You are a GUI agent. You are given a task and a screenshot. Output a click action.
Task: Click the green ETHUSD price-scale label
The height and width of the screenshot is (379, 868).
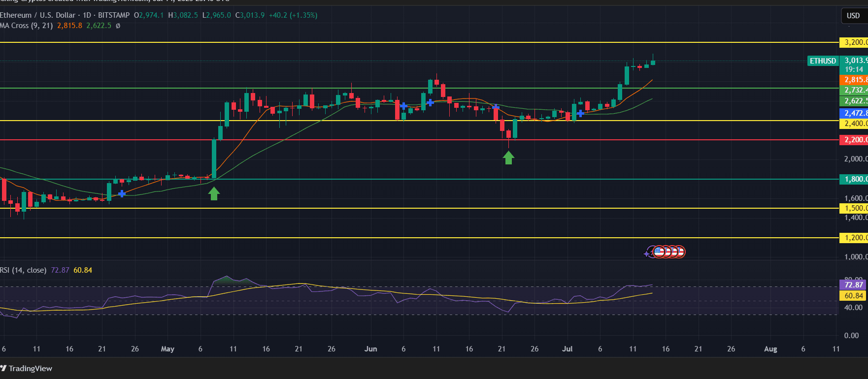point(823,61)
